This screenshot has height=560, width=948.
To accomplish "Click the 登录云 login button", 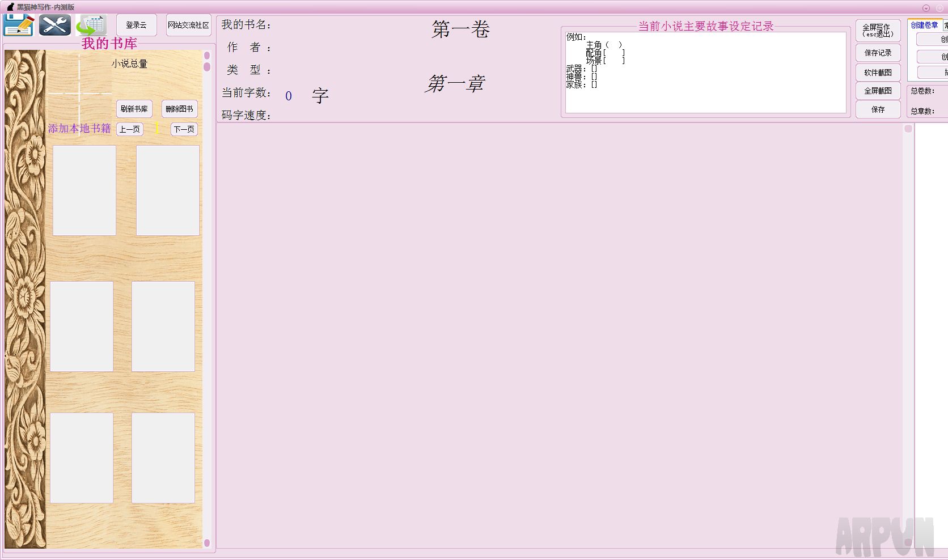I will pos(136,25).
